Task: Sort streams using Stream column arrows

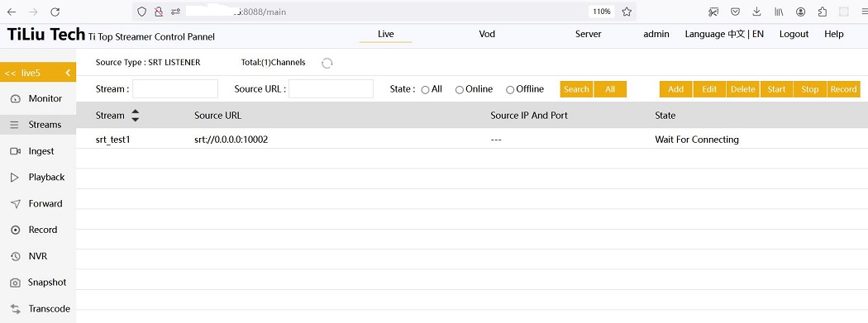Action: pyautogui.click(x=135, y=116)
